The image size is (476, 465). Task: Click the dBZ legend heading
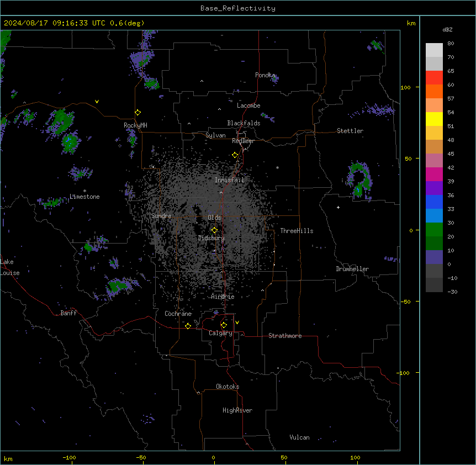(447, 29)
